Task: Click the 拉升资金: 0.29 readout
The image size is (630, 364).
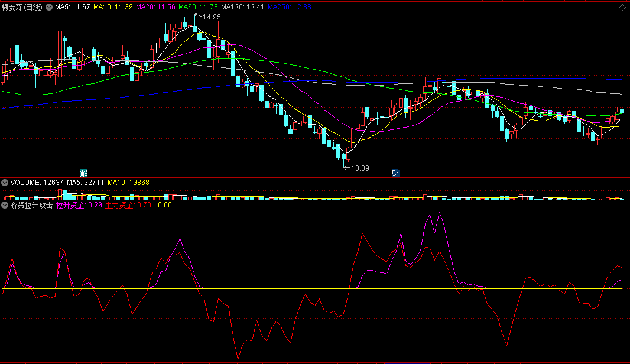Action: click(79, 205)
